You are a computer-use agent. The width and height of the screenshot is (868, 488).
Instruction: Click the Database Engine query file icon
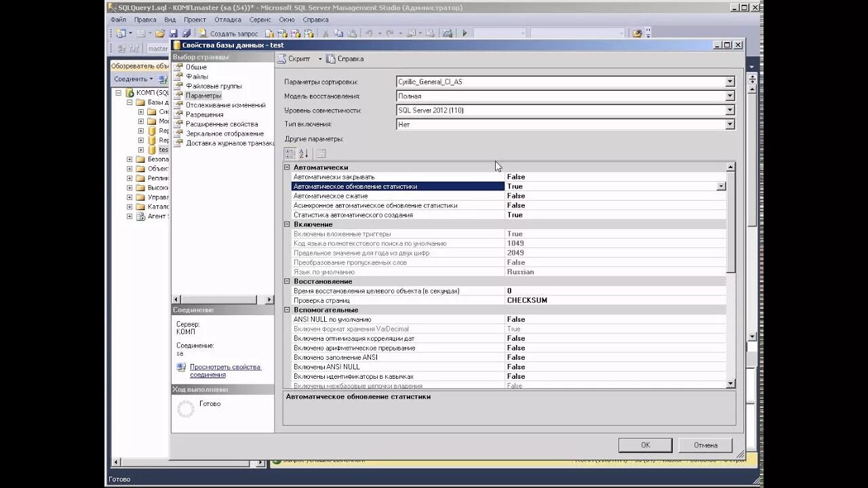tap(269, 33)
